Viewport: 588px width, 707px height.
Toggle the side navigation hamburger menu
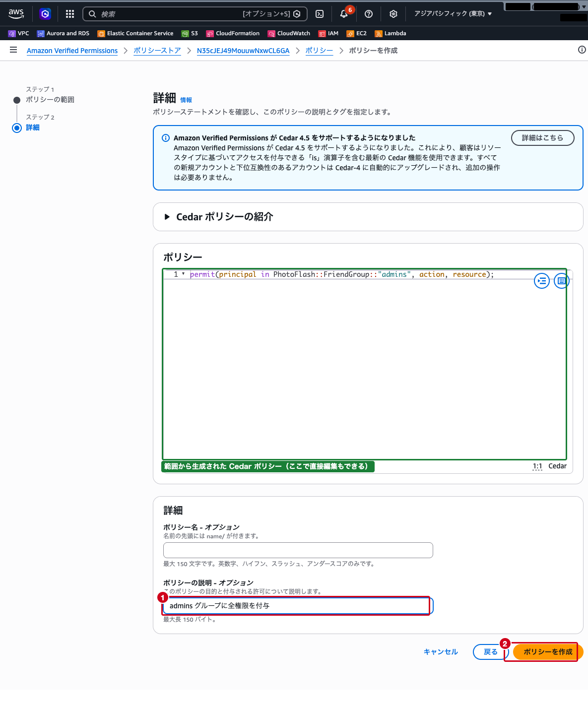(x=13, y=50)
